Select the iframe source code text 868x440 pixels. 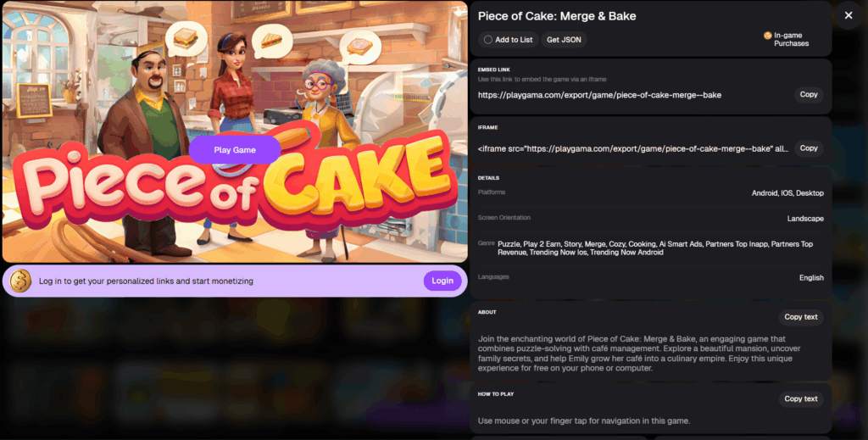[x=632, y=149]
